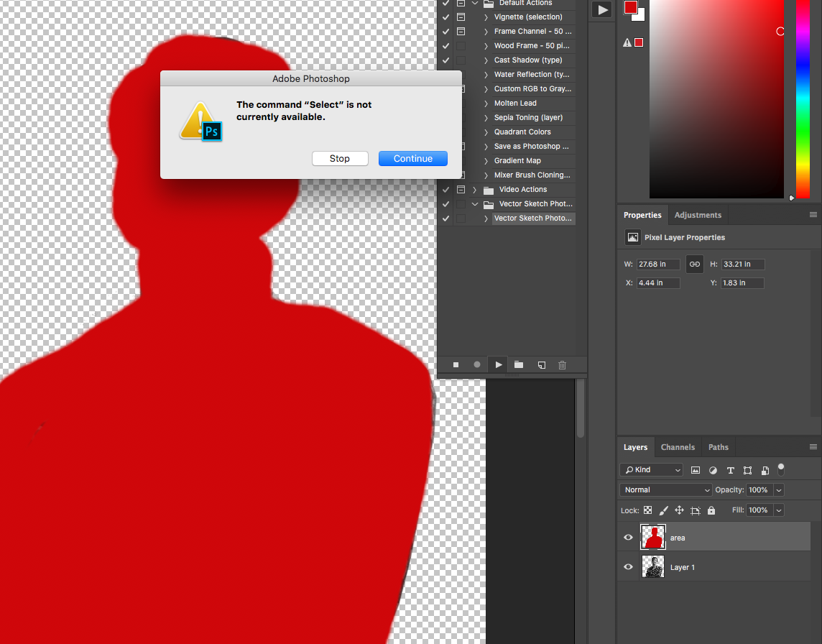Click the Opacity 100% field
Screen dimensions: 822x644
tap(759, 489)
